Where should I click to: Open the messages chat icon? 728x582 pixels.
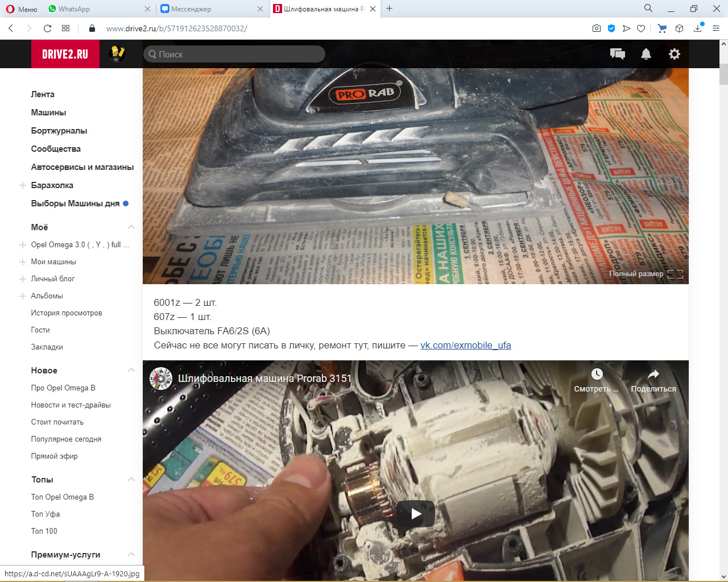617,54
